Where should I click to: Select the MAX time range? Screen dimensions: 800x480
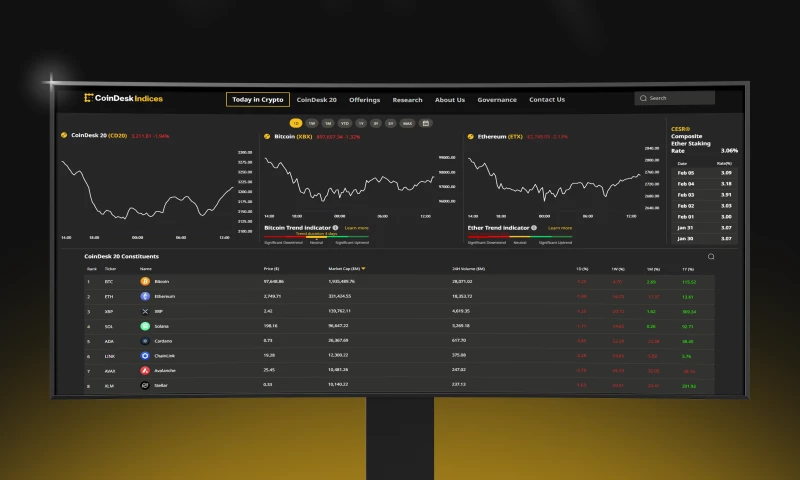(x=407, y=123)
